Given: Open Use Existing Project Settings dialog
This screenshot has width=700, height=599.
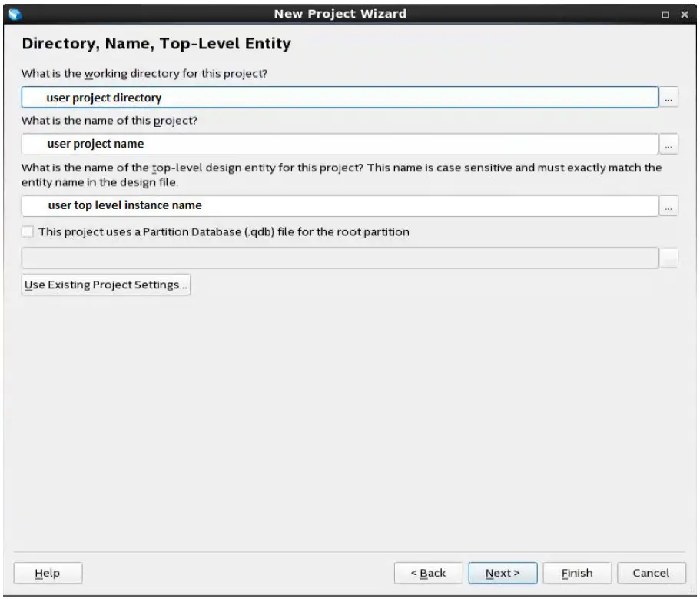Looking at the screenshot, I should (106, 285).
